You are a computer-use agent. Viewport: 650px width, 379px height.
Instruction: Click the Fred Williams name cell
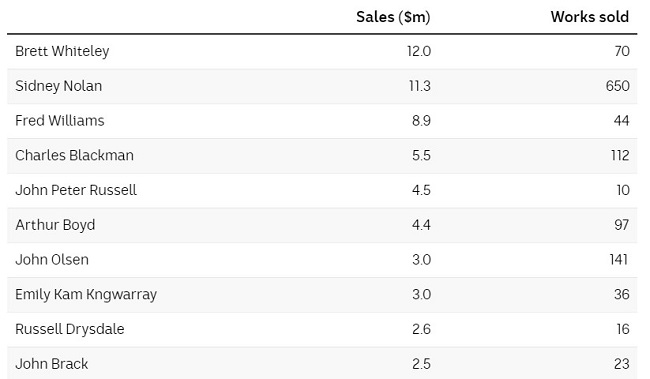[x=60, y=121]
